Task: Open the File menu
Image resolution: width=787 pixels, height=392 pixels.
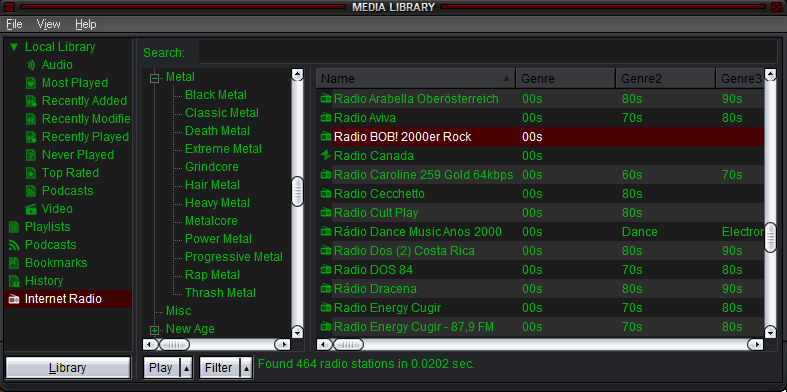Action: (x=15, y=24)
